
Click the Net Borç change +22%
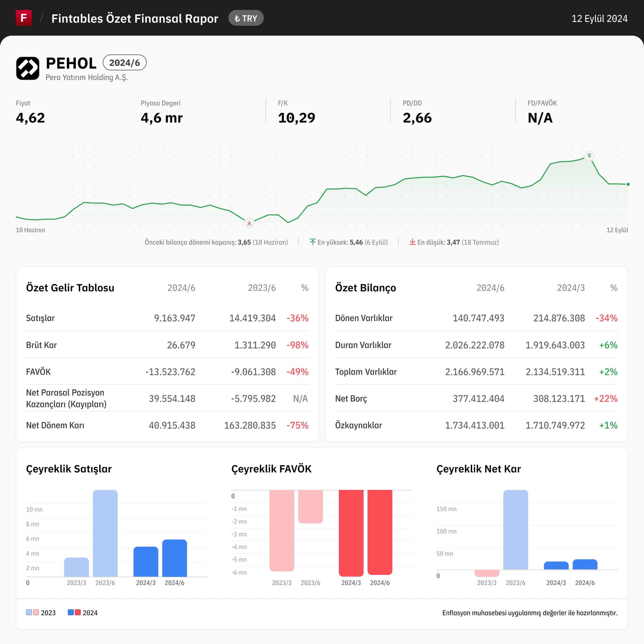(606, 398)
